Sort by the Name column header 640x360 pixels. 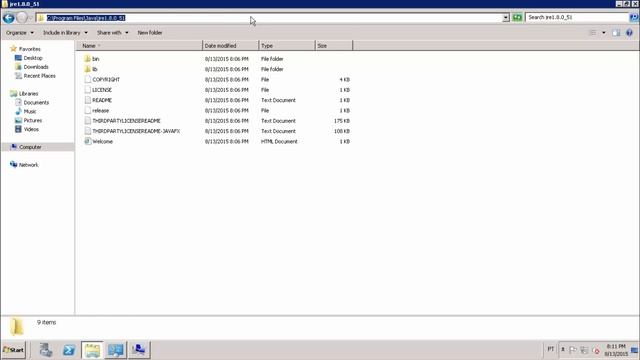(138, 46)
